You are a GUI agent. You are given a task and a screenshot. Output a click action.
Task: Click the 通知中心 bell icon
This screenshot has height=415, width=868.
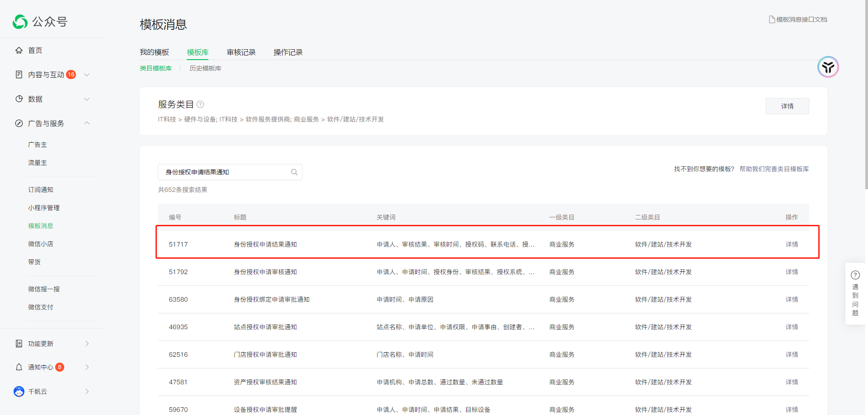click(x=19, y=367)
